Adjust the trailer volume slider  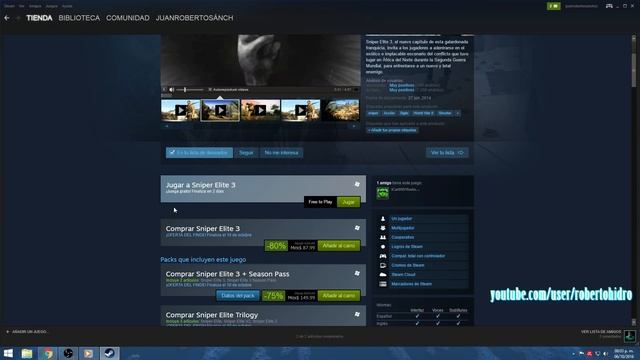tap(190, 89)
